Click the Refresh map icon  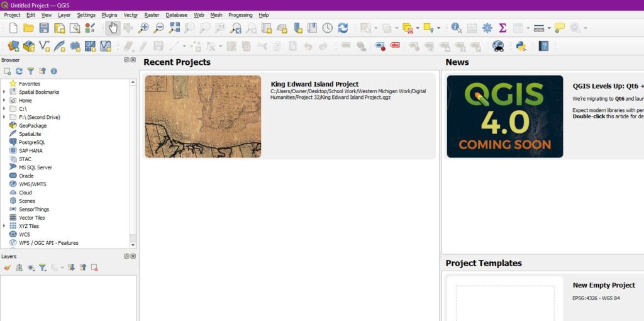[343, 28]
